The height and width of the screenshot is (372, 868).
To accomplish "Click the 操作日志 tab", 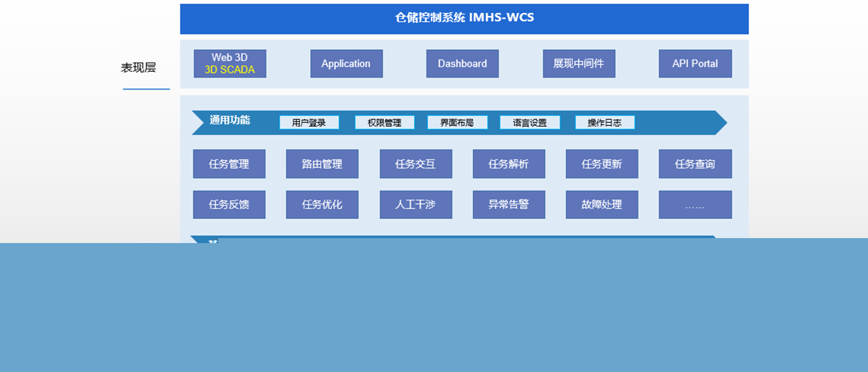I will click(x=604, y=123).
